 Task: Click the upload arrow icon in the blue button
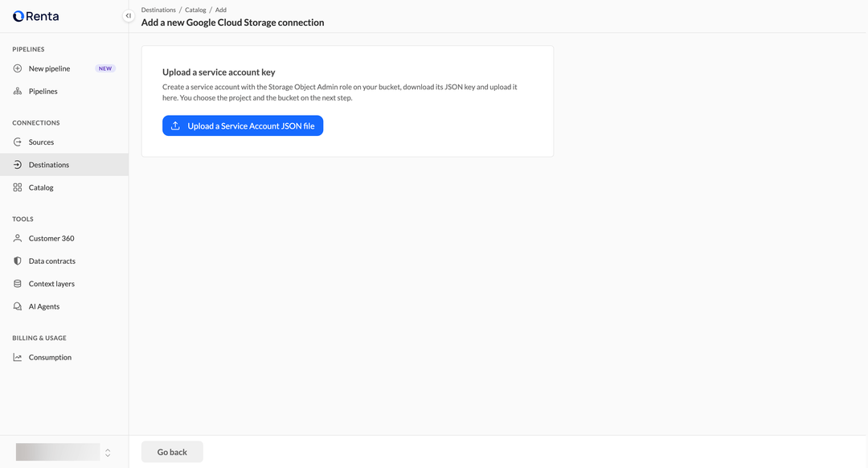click(x=175, y=125)
